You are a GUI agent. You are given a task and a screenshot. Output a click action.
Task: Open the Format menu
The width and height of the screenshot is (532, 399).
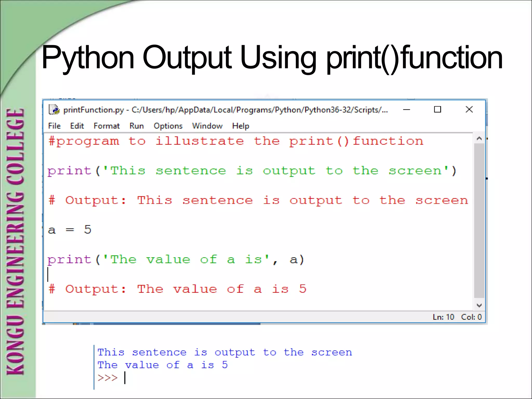[107, 126]
